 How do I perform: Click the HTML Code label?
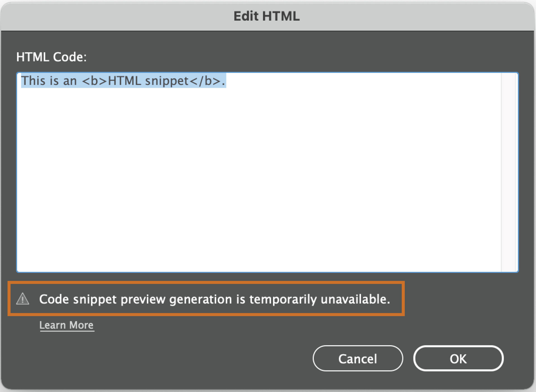click(x=51, y=57)
